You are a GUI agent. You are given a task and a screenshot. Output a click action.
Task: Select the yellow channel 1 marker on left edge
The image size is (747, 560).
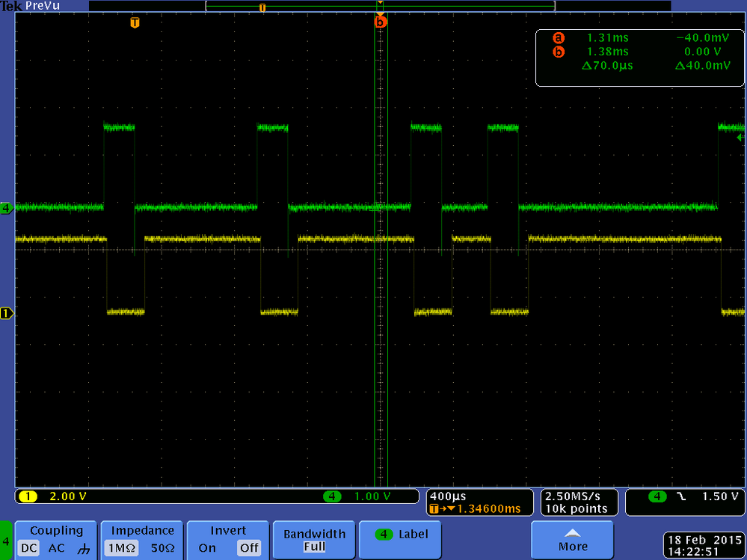pos(6,314)
